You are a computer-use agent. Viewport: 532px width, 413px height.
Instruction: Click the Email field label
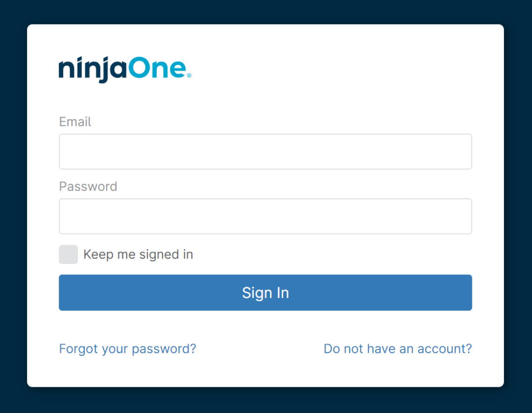coord(75,122)
